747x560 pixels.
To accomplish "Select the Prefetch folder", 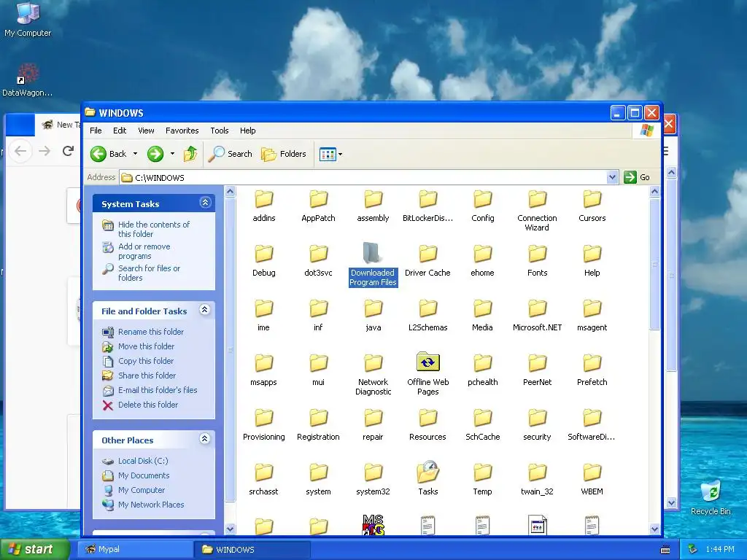I will point(592,370).
